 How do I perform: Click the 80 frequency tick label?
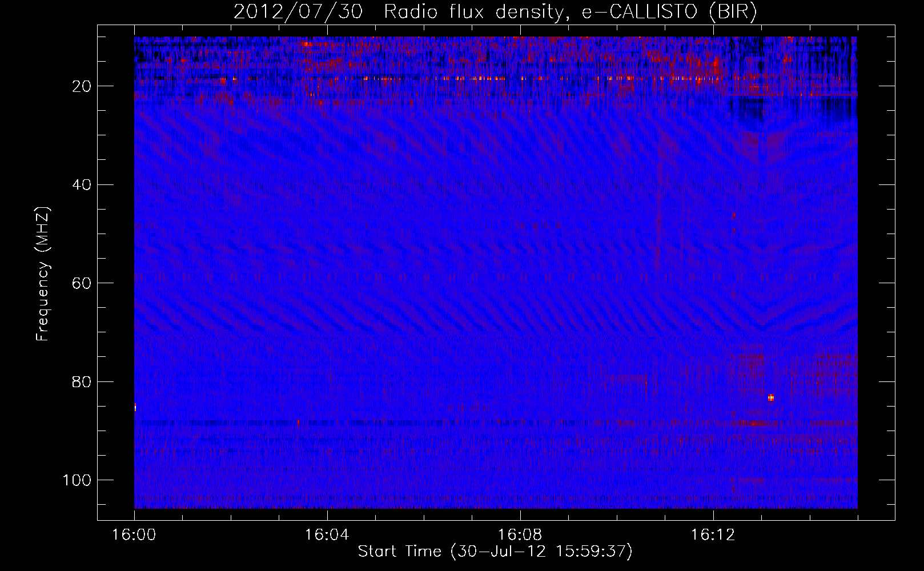click(82, 381)
